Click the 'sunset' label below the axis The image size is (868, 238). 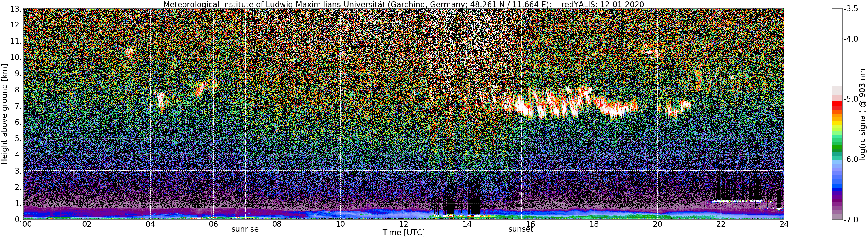point(521,229)
